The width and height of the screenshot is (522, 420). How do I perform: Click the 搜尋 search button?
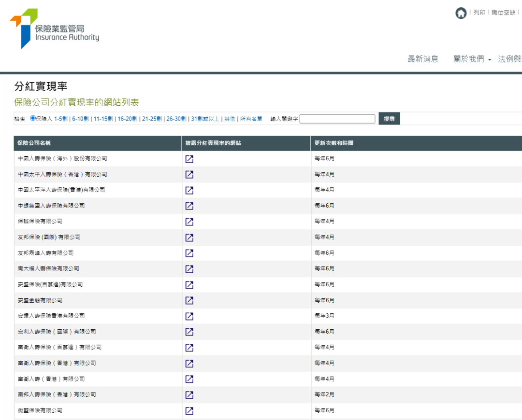click(389, 119)
